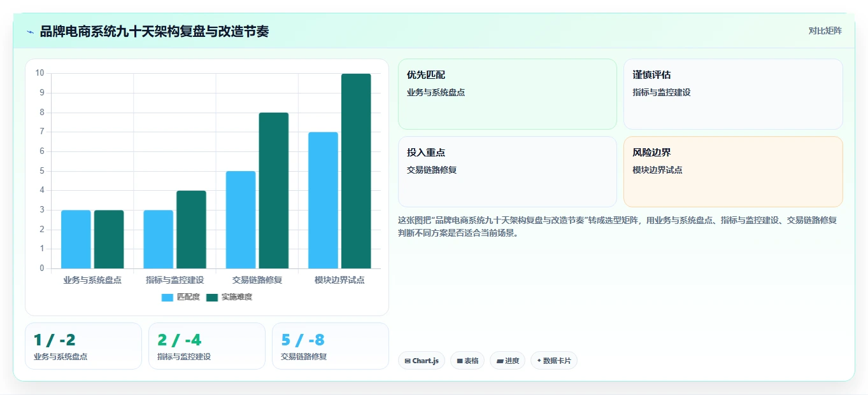Screen dimensions: 868x395
Task: Click the Chart.js tag chip
Action: [x=422, y=361]
